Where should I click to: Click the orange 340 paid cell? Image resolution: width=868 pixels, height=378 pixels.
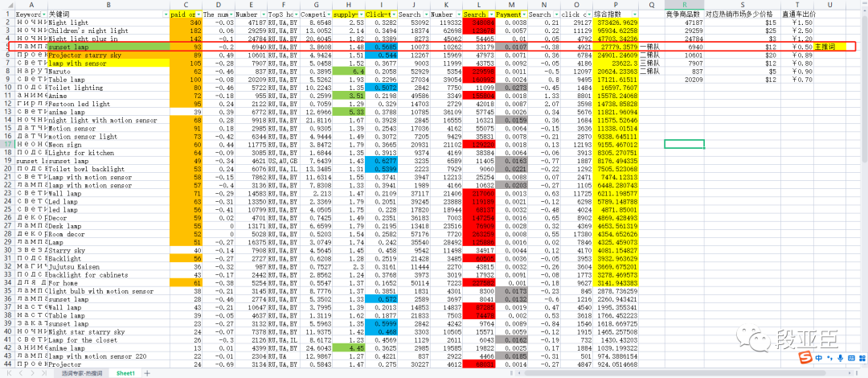coord(186,23)
